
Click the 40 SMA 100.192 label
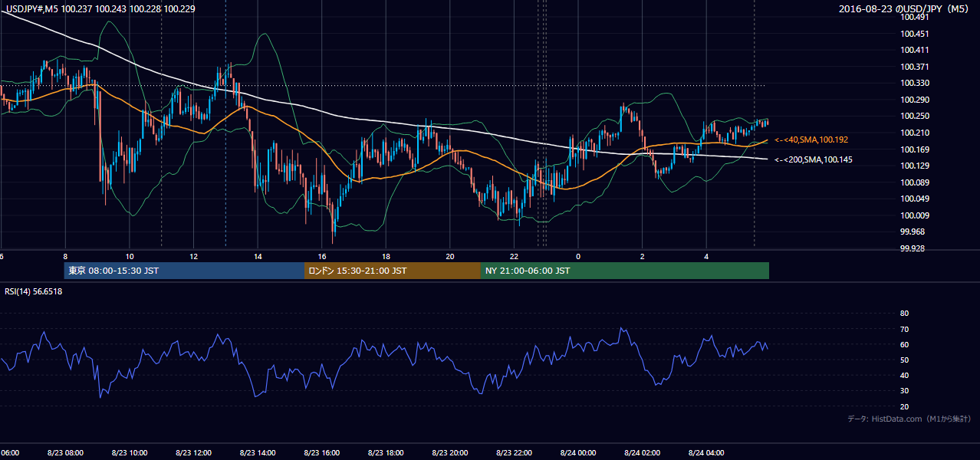[811, 140]
